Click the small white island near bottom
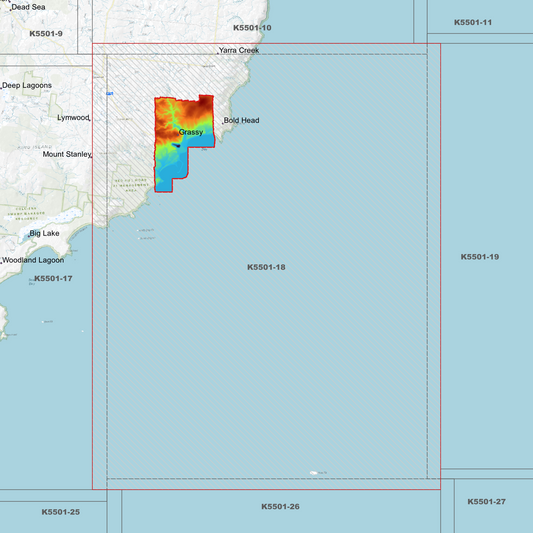This screenshot has width=533, height=533. click(313, 473)
